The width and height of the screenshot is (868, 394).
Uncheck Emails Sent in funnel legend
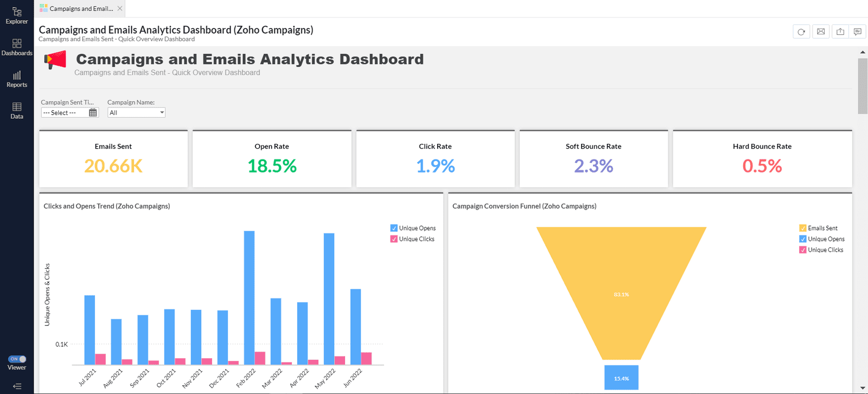click(x=803, y=228)
